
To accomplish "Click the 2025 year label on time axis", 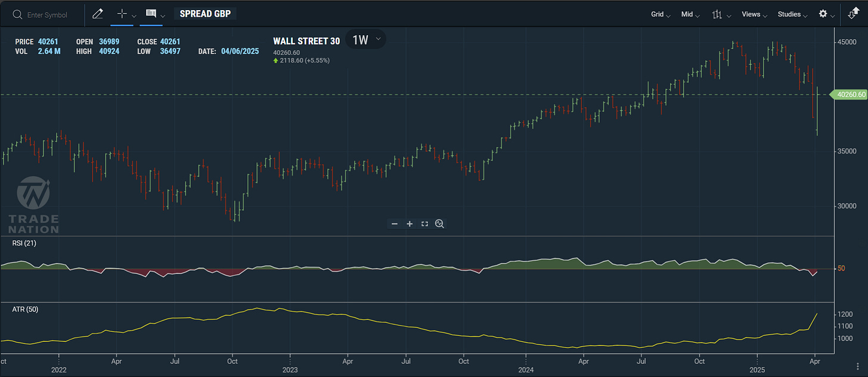I will click(757, 370).
